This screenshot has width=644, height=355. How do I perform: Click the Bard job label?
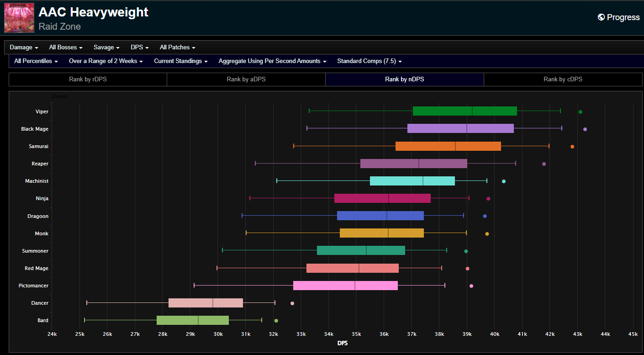click(43, 320)
